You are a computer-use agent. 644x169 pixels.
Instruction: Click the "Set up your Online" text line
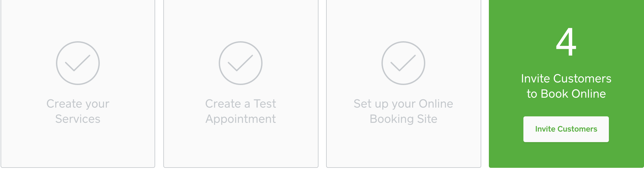point(403,104)
